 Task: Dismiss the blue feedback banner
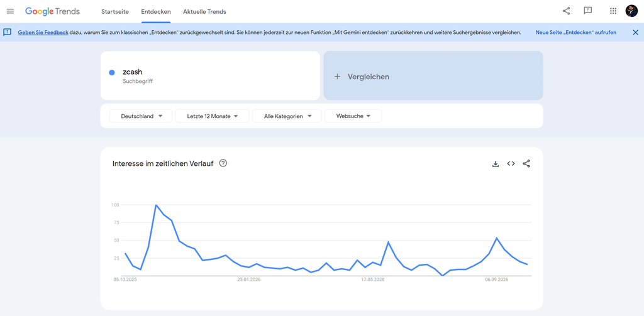[x=635, y=33]
